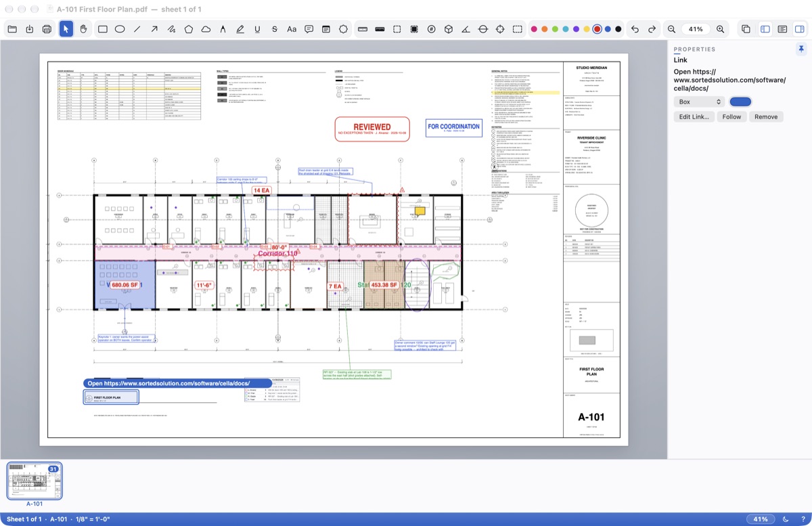Click the save/export download icon
This screenshot has height=526, width=812.
[x=30, y=29]
